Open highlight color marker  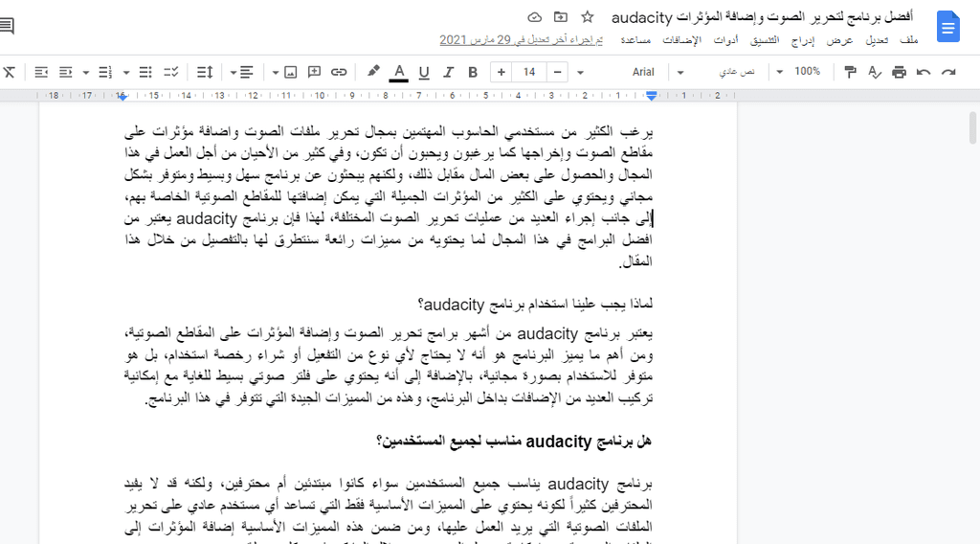[373, 72]
